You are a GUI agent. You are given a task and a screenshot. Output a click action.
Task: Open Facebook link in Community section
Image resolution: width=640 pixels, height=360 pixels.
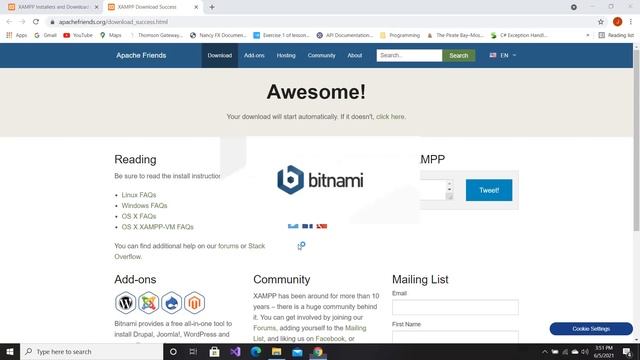pos(330,338)
